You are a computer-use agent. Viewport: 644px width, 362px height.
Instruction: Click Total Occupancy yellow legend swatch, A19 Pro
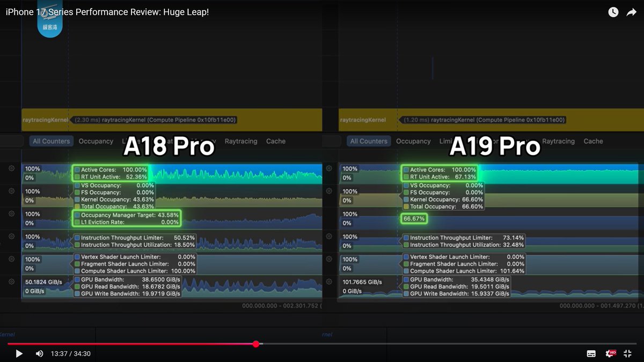pos(406,206)
